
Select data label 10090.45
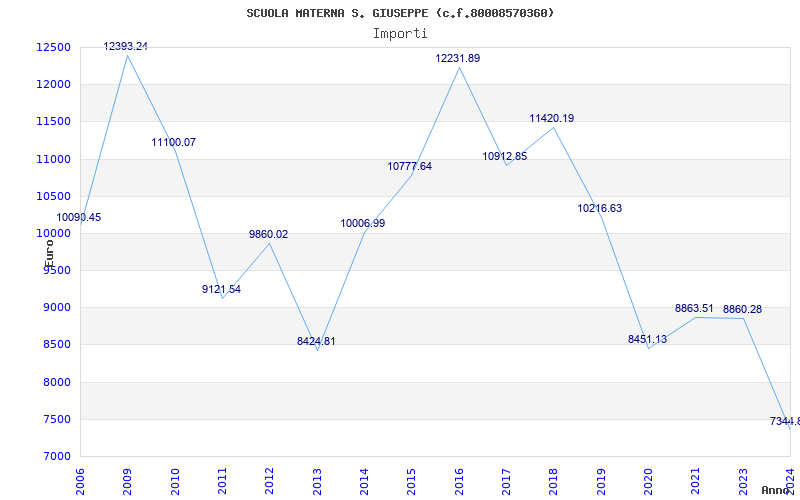tap(79, 217)
